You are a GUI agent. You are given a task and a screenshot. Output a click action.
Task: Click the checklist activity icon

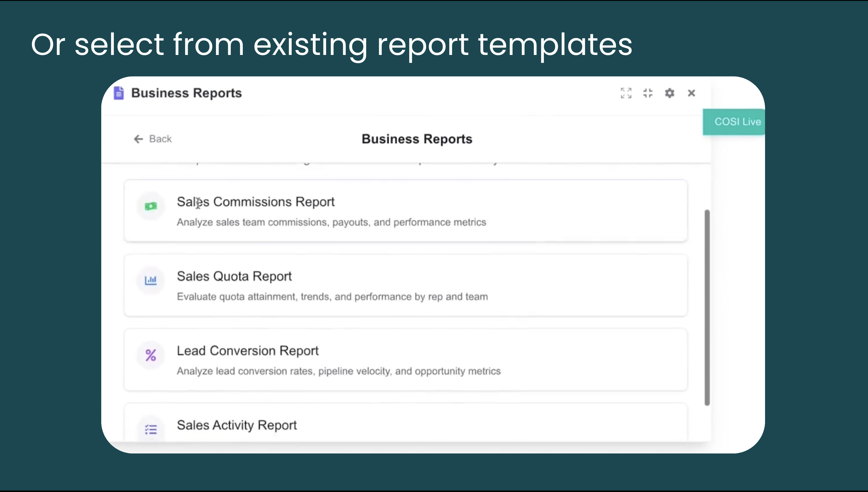[x=151, y=429]
